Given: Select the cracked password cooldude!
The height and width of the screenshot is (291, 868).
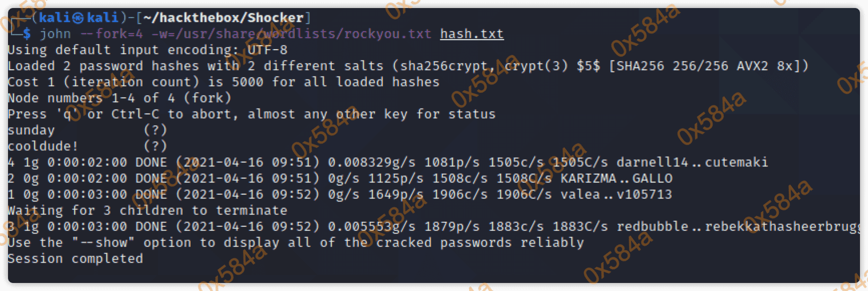Looking at the screenshot, I should tap(43, 147).
